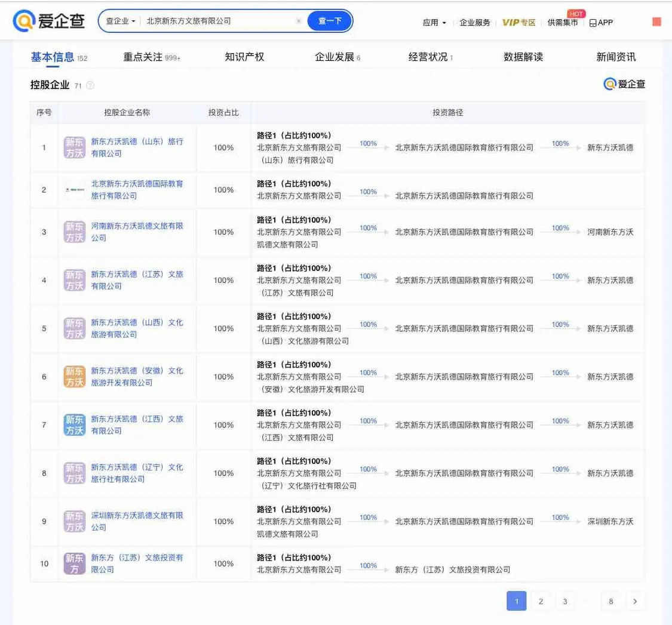The width and height of the screenshot is (672, 625).
Task: Select the 控股企业名称 column header
Action: tap(127, 112)
